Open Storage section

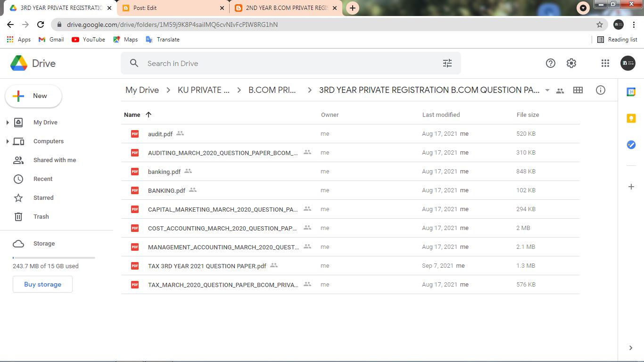pos(44,244)
